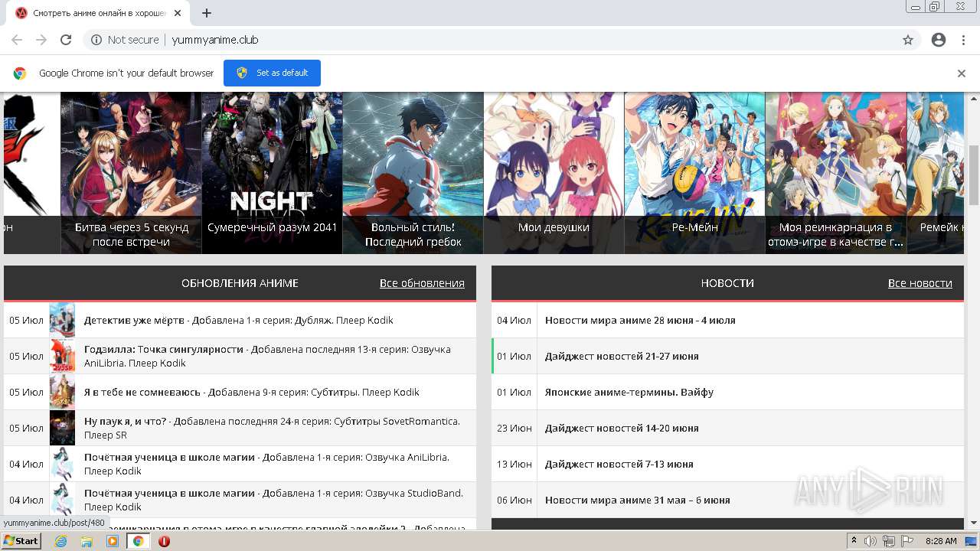Show hidden tray icons arrow

pos(854,541)
